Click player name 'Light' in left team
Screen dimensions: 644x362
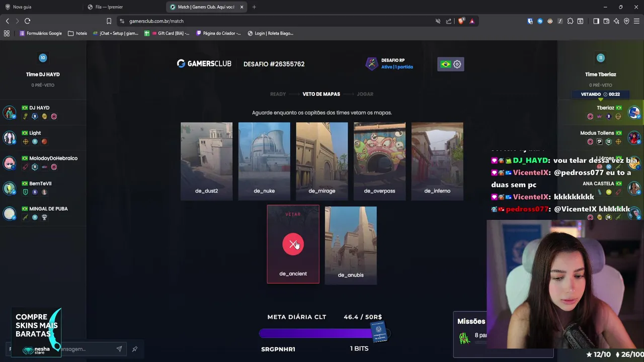coord(35,133)
